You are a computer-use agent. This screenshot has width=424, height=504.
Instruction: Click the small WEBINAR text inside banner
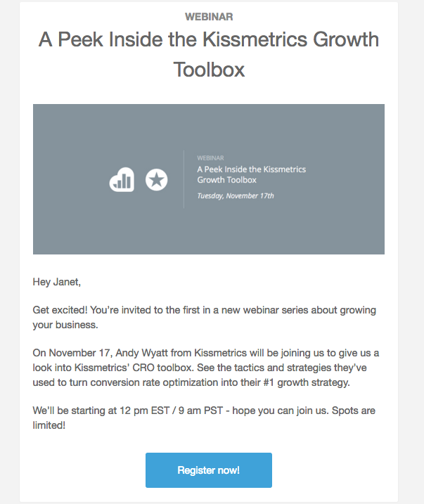click(x=210, y=158)
